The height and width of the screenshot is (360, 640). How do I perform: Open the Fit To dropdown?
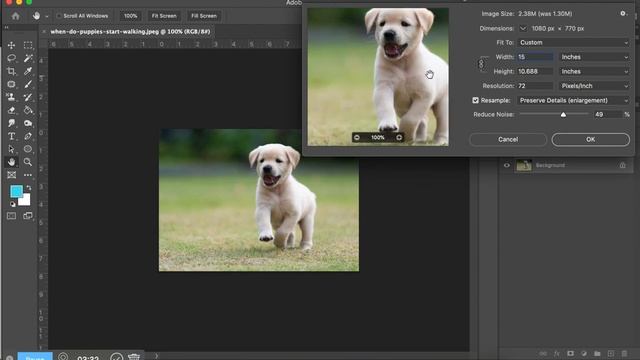point(573,42)
